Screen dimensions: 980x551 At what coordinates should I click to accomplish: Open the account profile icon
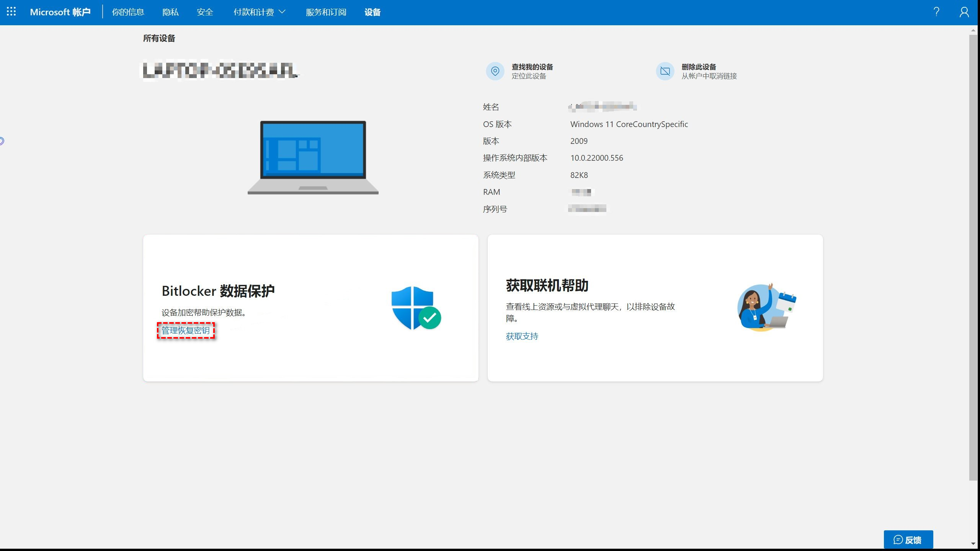pyautogui.click(x=964, y=12)
